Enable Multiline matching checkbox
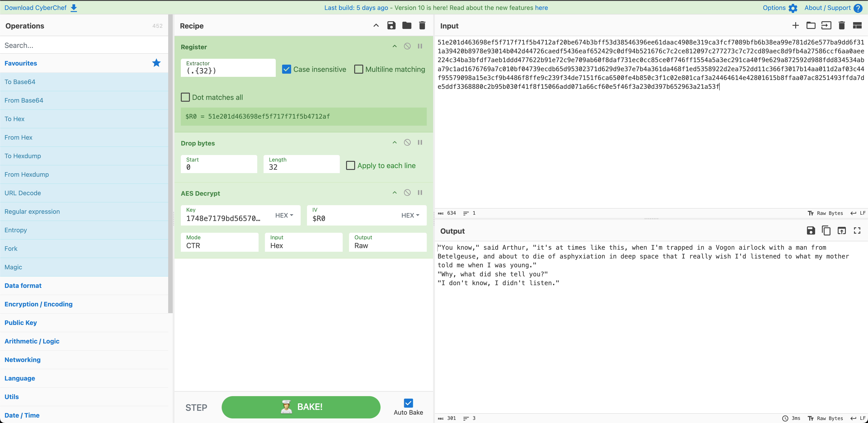The image size is (868, 423). tap(359, 69)
